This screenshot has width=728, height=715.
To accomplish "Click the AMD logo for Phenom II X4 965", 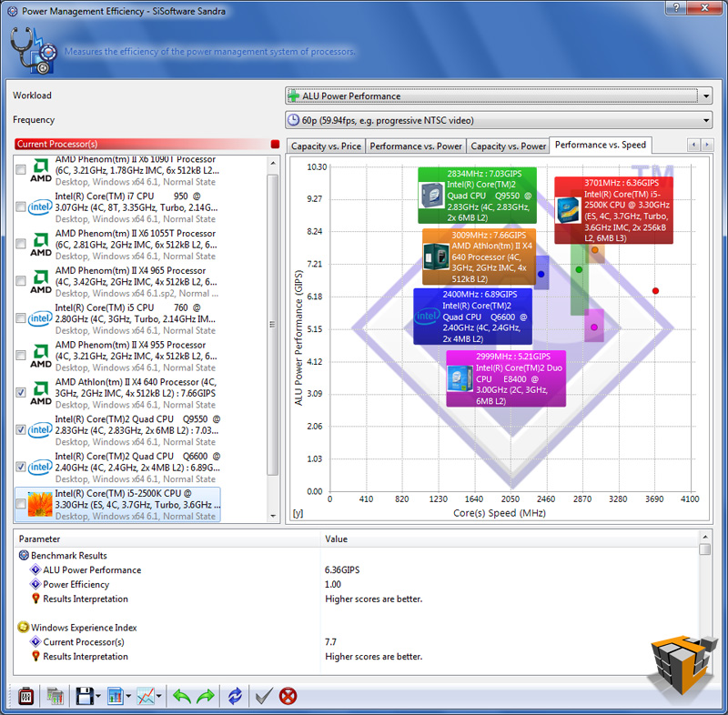I will 41,281.
